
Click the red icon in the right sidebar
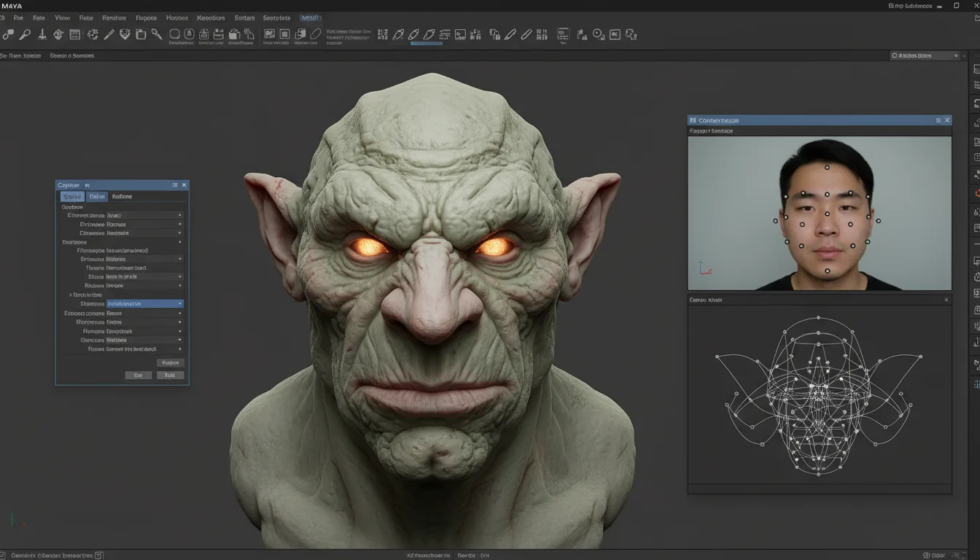976,194
